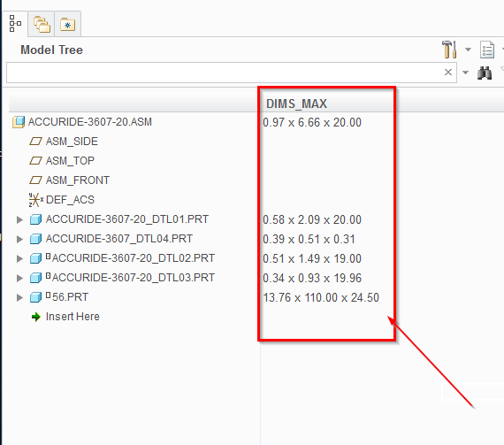Click dimension value 0.97 x 6.66 x 20.00

coord(312,122)
